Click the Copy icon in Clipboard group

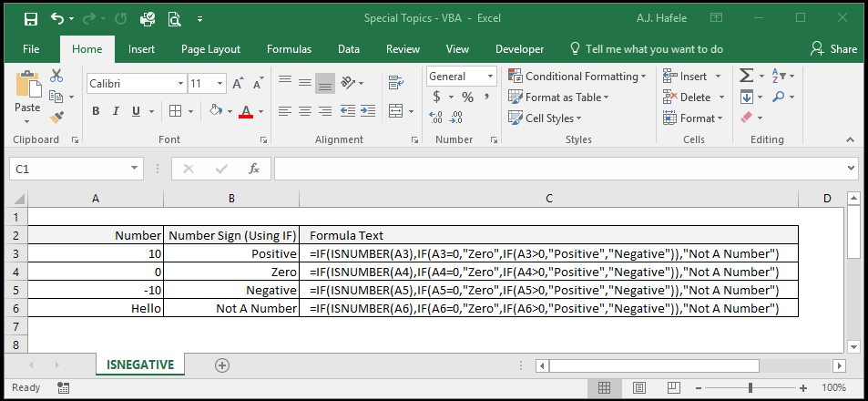56,97
